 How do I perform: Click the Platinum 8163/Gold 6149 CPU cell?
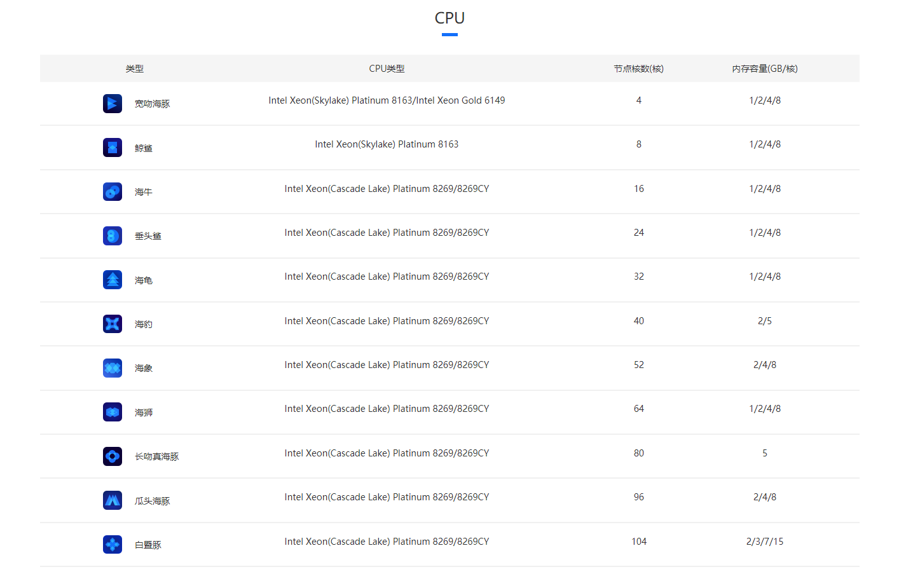tap(387, 100)
